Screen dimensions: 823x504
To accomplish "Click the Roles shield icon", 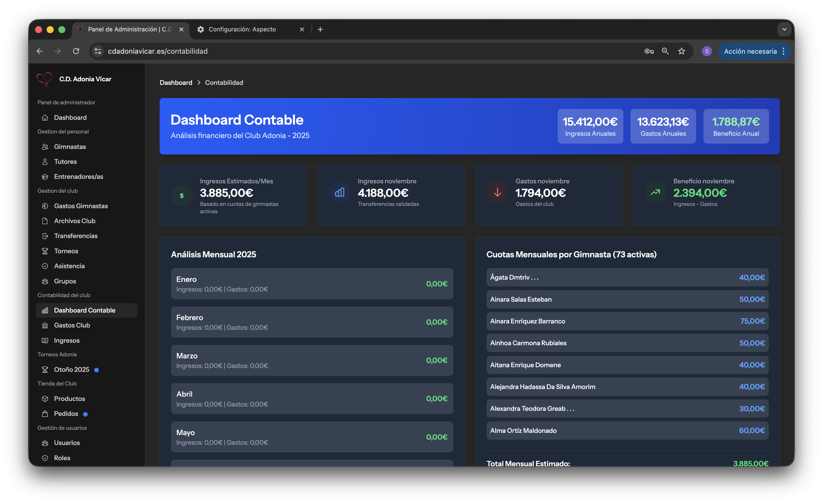I will tap(45, 458).
